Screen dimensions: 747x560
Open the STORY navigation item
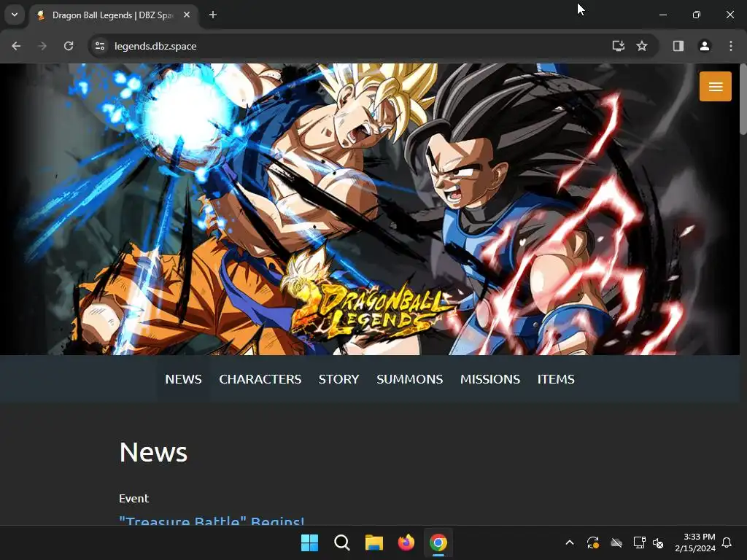(x=338, y=379)
